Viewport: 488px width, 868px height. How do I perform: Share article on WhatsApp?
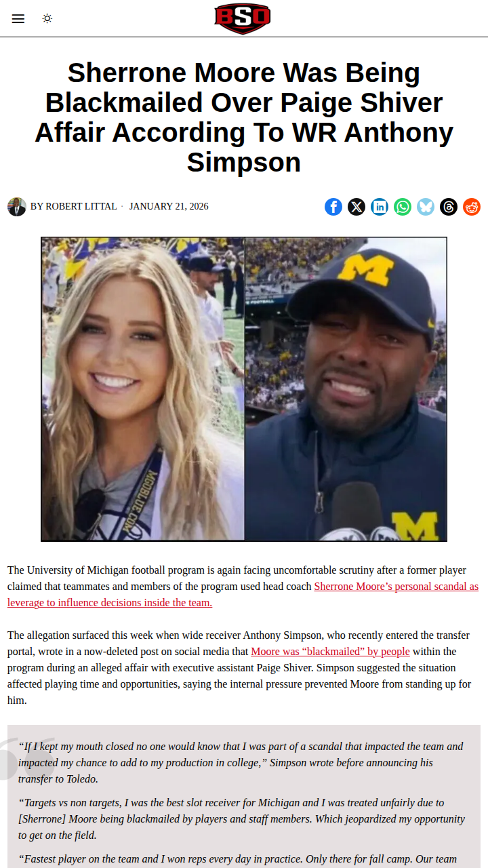(403, 207)
